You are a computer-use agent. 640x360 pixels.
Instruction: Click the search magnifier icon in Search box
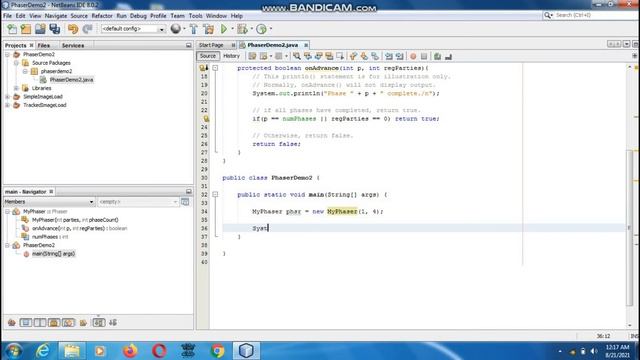point(548,15)
